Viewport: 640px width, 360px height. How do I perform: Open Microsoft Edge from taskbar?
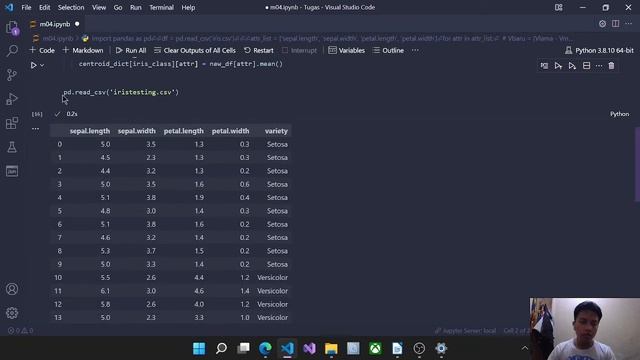tap(265, 349)
